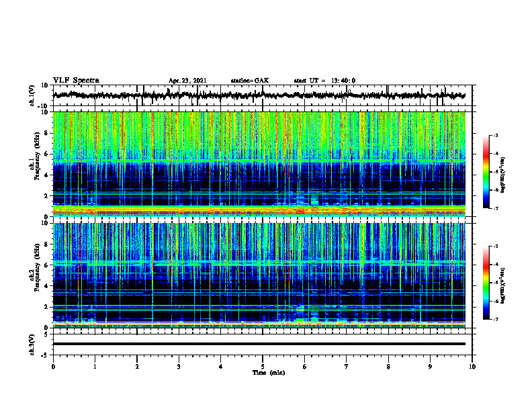Click time axis tick label '8'
The width and height of the screenshot is (532, 411).
pyautogui.click(x=388, y=367)
